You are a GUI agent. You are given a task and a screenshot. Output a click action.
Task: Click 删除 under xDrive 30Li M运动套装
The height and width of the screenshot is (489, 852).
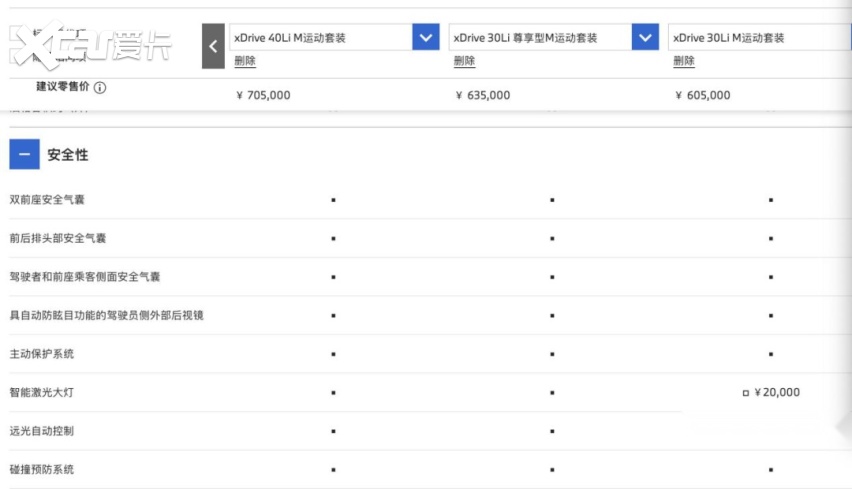click(684, 61)
